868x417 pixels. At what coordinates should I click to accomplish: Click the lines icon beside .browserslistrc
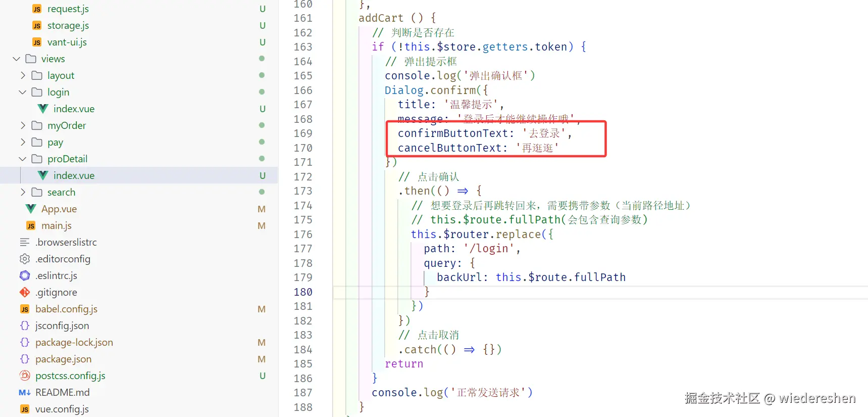point(25,242)
